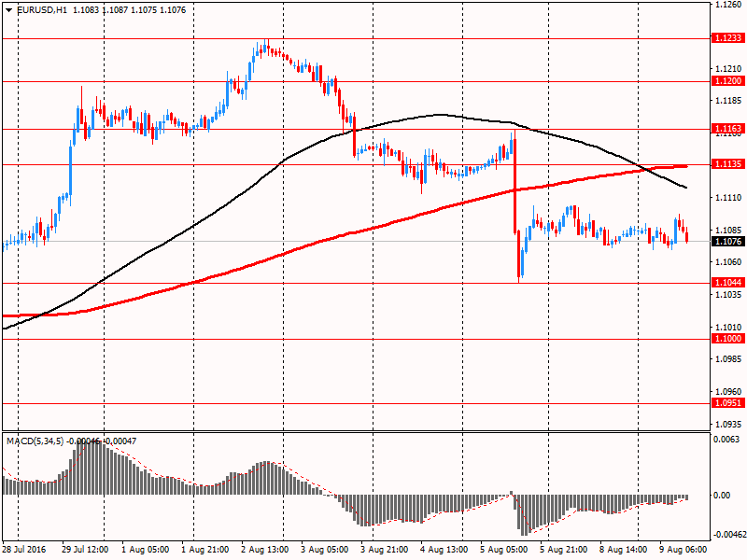The image size is (747, 560).
Task: Click the 28 Jul 2016 time axis label
Action: pos(24,550)
